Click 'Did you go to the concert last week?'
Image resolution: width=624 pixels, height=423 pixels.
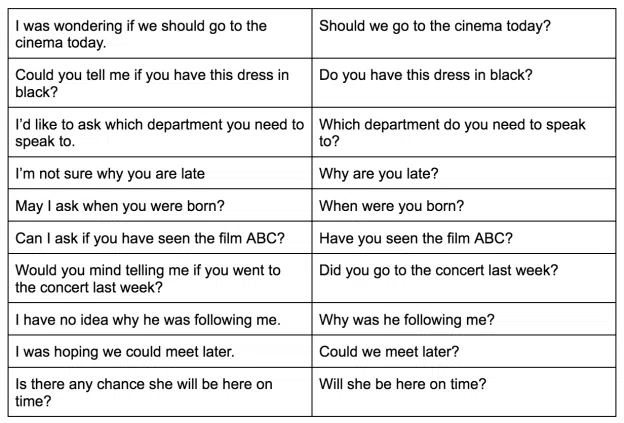coord(438,270)
